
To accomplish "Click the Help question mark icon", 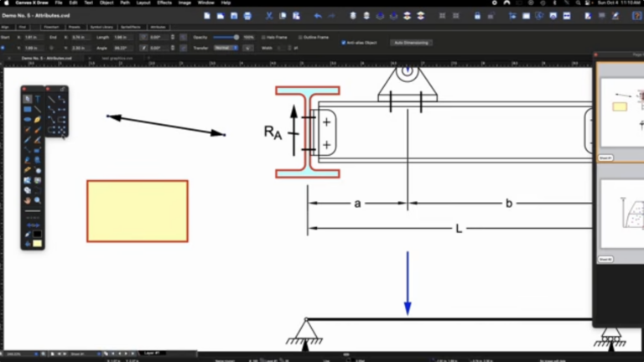I will point(636,16).
